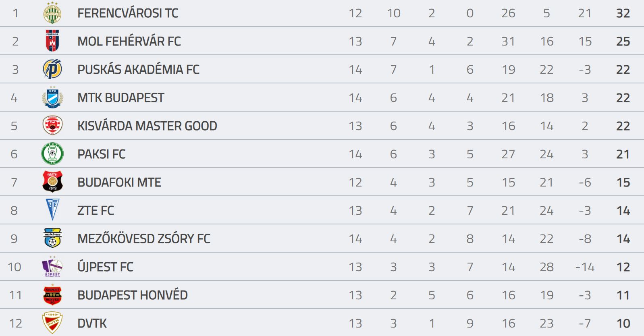Click the MOL Fehérvár FC crest
This screenshot has height=336, width=644.
click(52, 41)
